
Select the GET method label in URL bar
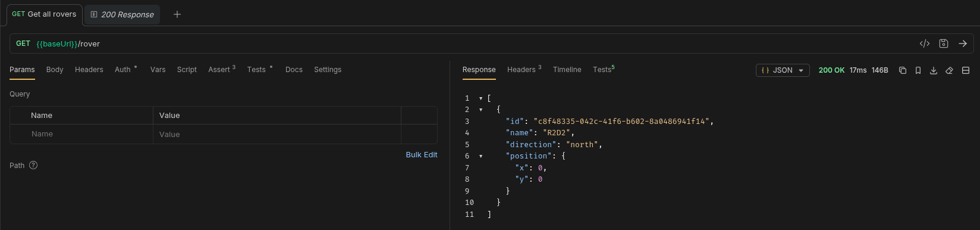(x=23, y=43)
